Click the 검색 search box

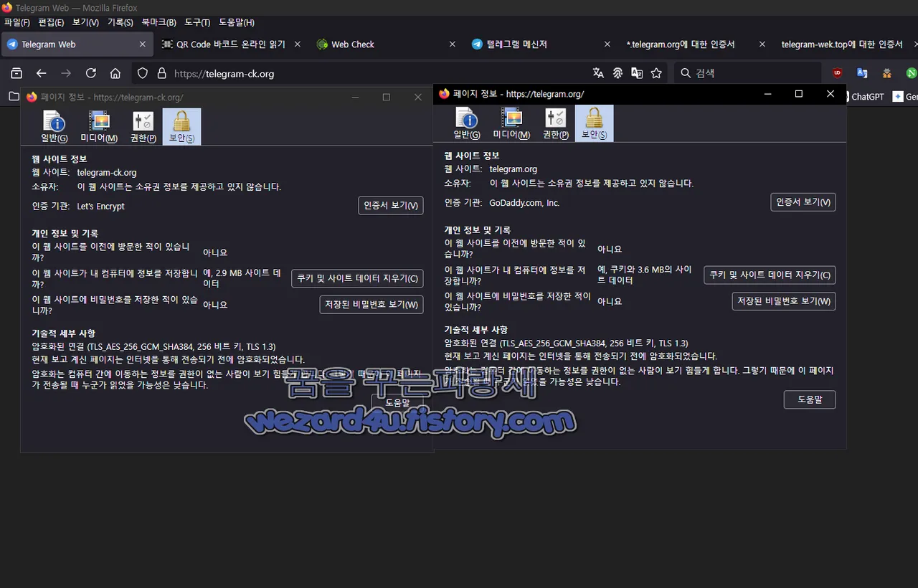tap(748, 73)
